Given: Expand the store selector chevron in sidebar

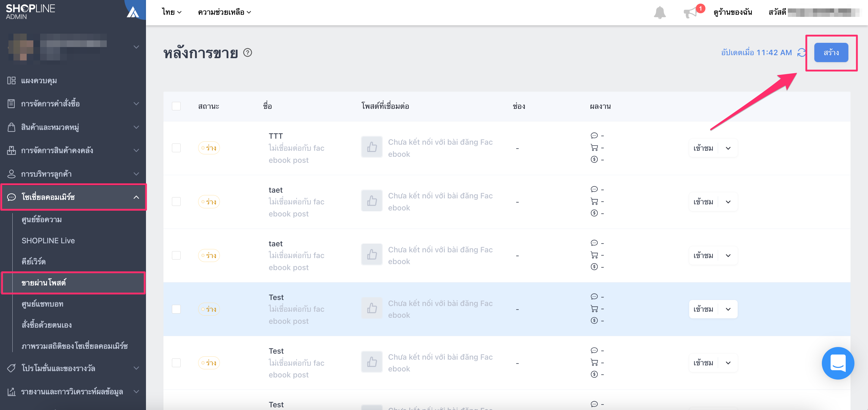Looking at the screenshot, I should 136,47.
